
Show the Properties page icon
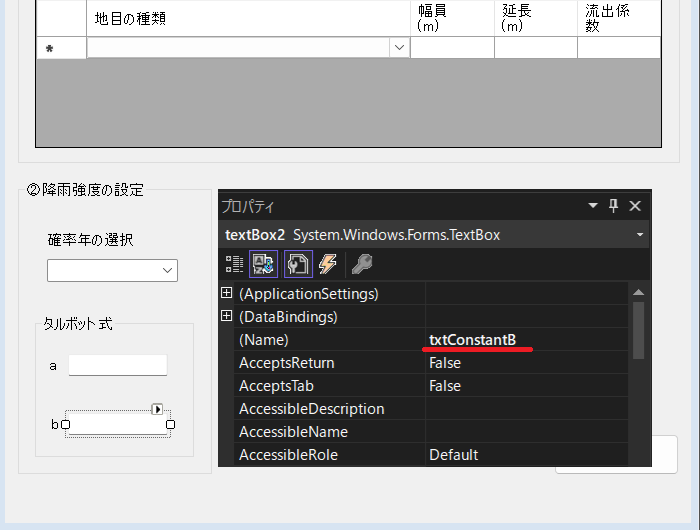coord(298,264)
